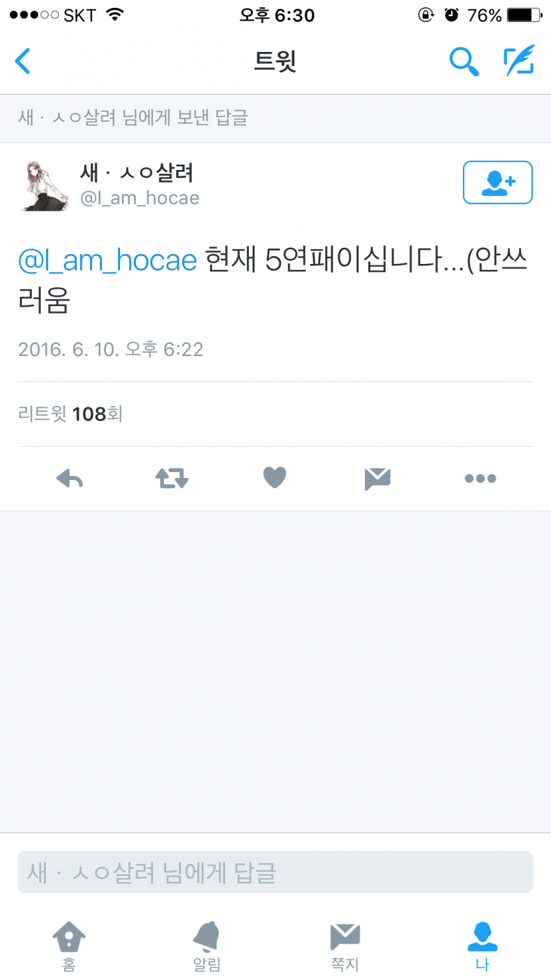Switch to the 알림 notifications tab

pos(207,946)
